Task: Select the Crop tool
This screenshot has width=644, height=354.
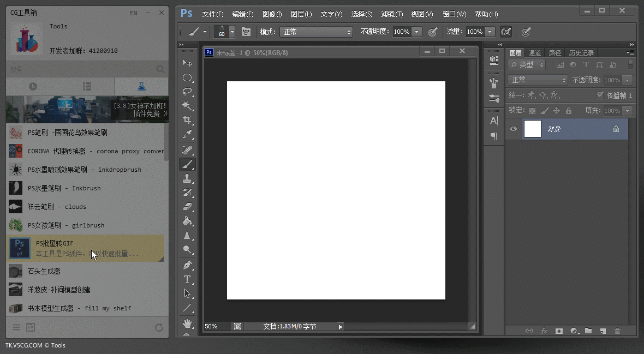Action: pos(187,120)
